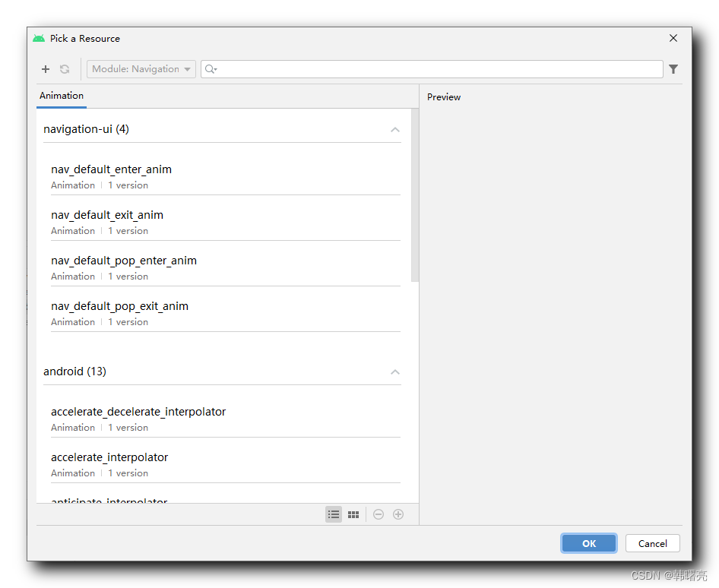The height and width of the screenshot is (588, 719).
Task: Click the OK button
Action: (x=589, y=543)
